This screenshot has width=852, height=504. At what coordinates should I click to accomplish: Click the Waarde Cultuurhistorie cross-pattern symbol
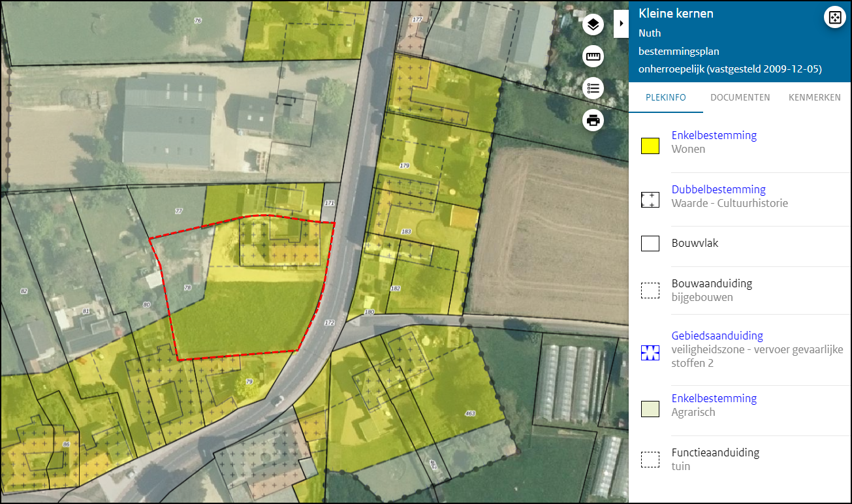click(x=650, y=200)
